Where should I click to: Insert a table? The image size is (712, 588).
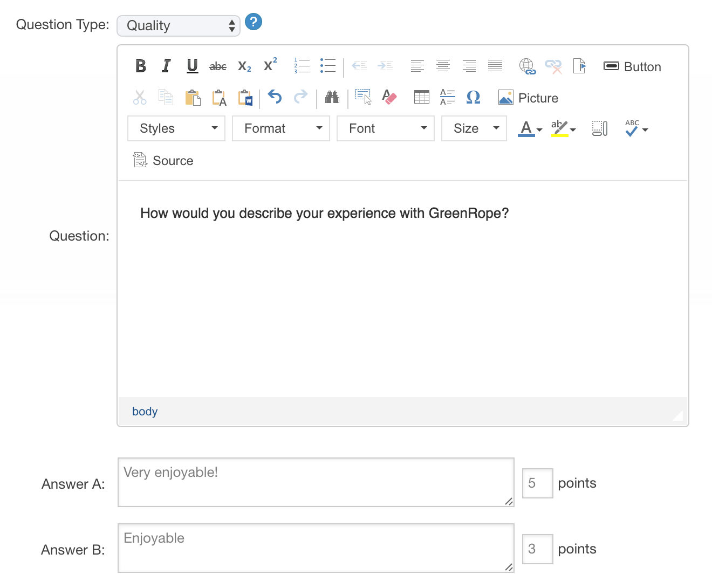click(x=422, y=98)
